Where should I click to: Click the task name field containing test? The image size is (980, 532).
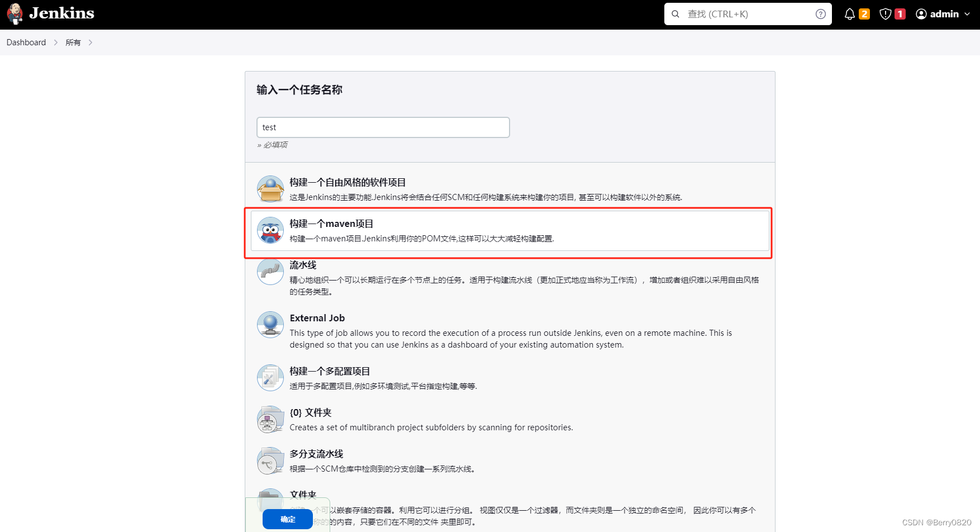pos(383,127)
